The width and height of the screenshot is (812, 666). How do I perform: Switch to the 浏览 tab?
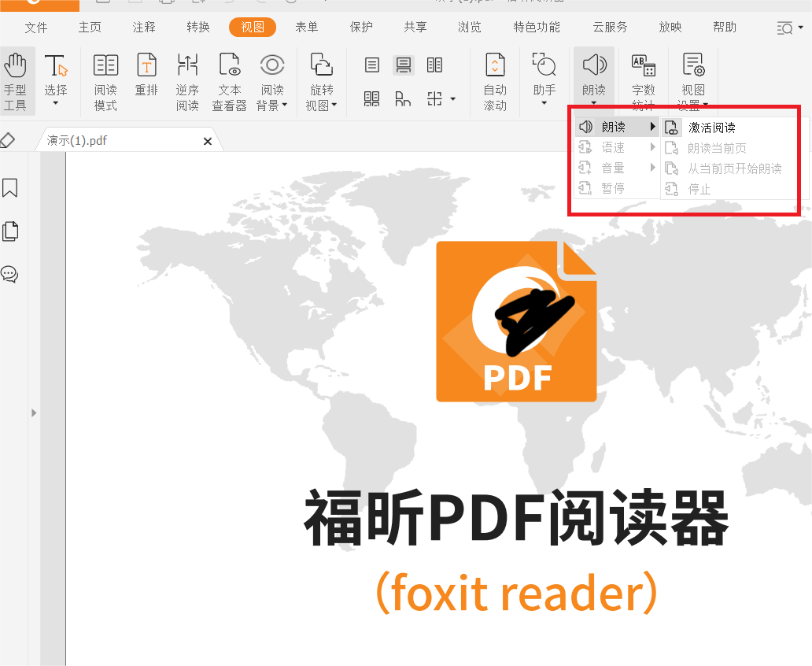(470, 27)
